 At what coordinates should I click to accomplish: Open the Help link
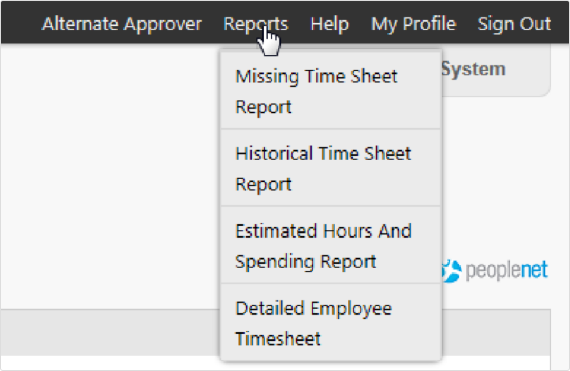(x=329, y=24)
